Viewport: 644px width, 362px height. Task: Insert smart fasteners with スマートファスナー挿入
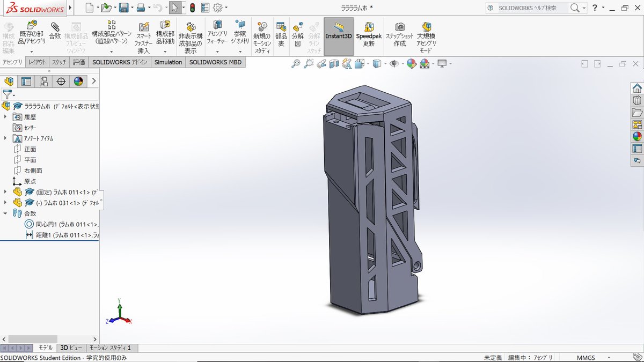pos(144,38)
